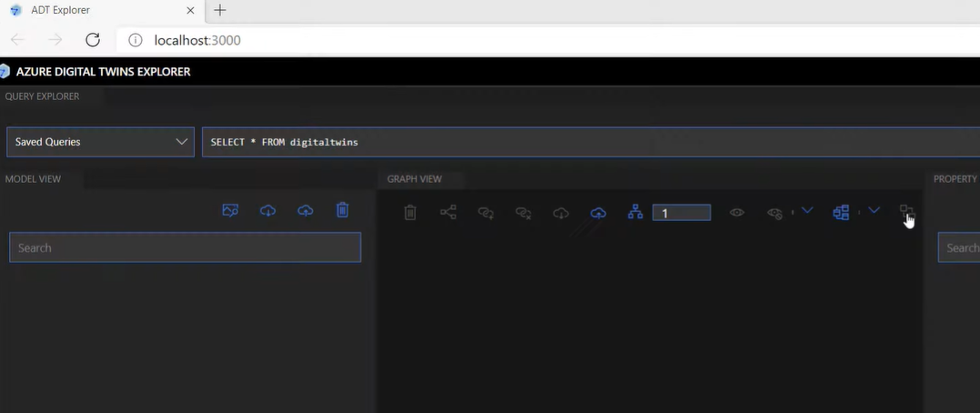Select the GRAPH VIEW tab

tap(414, 178)
